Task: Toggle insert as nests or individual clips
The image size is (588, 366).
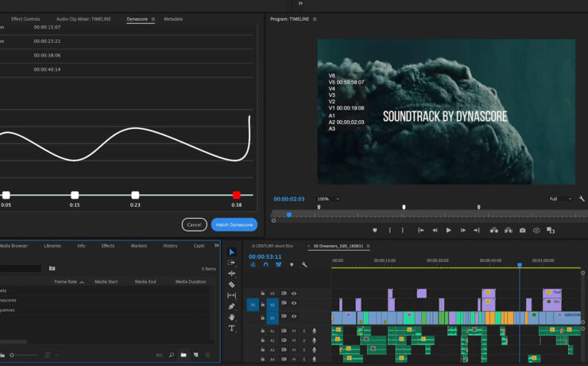Action: click(x=253, y=265)
